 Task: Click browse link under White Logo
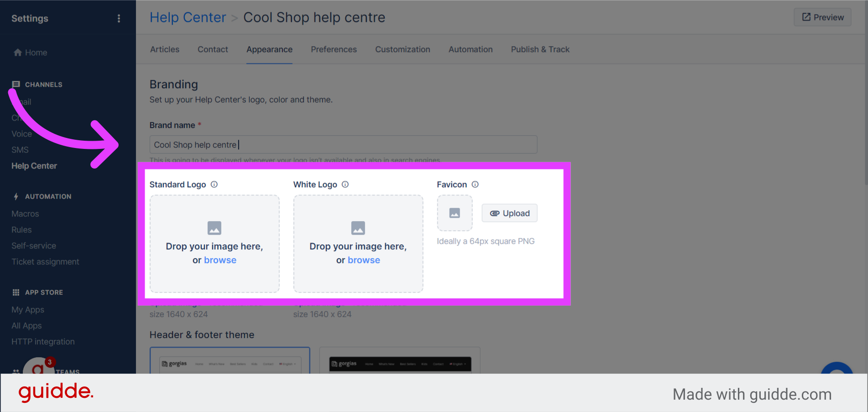point(364,260)
